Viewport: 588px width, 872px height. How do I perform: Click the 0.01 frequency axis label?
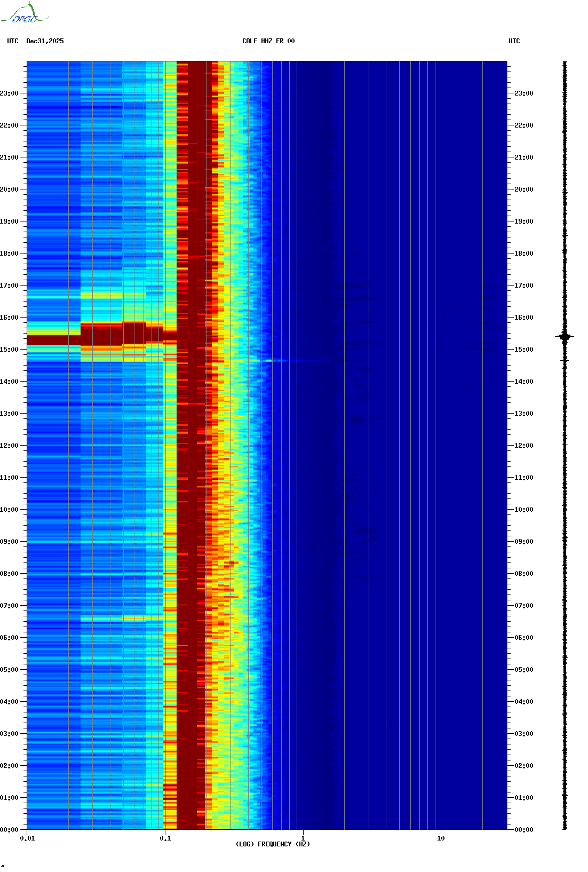click(x=27, y=838)
